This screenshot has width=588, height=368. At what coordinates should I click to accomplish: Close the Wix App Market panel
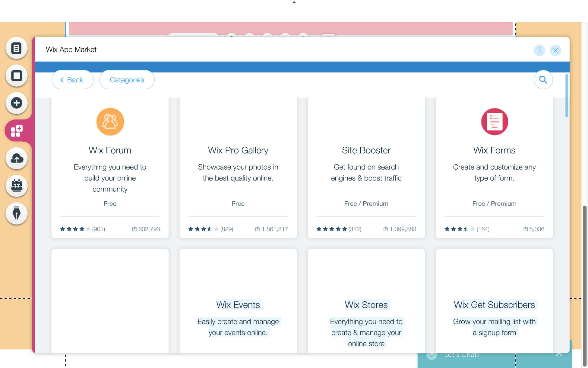click(x=555, y=50)
